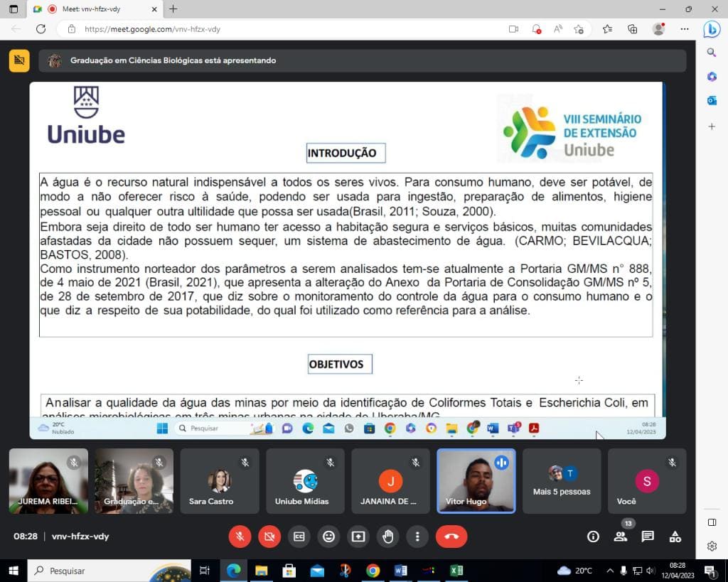The height and width of the screenshot is (582, 728).
Task: Open Edge settings and more menu
Action: [x=685, y=28]
